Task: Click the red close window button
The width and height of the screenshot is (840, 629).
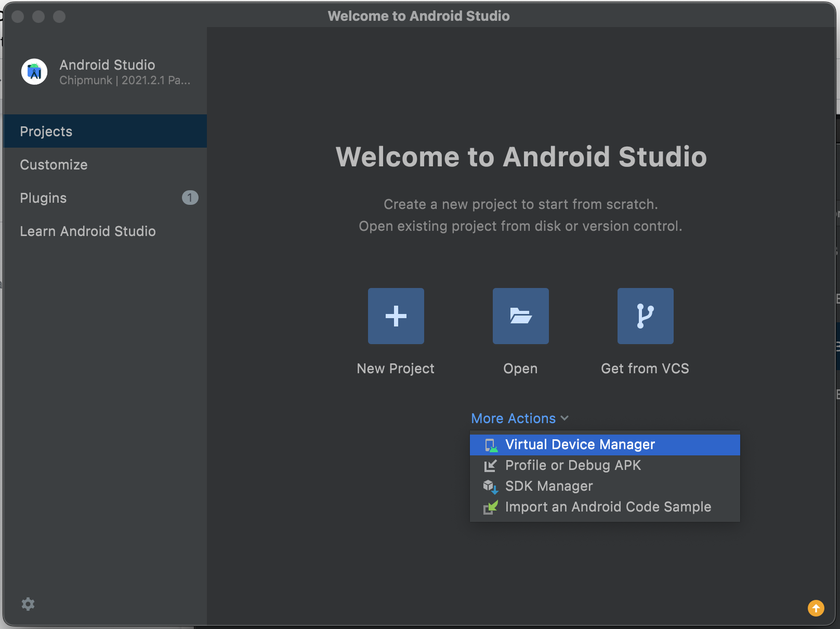Action: 18,17
